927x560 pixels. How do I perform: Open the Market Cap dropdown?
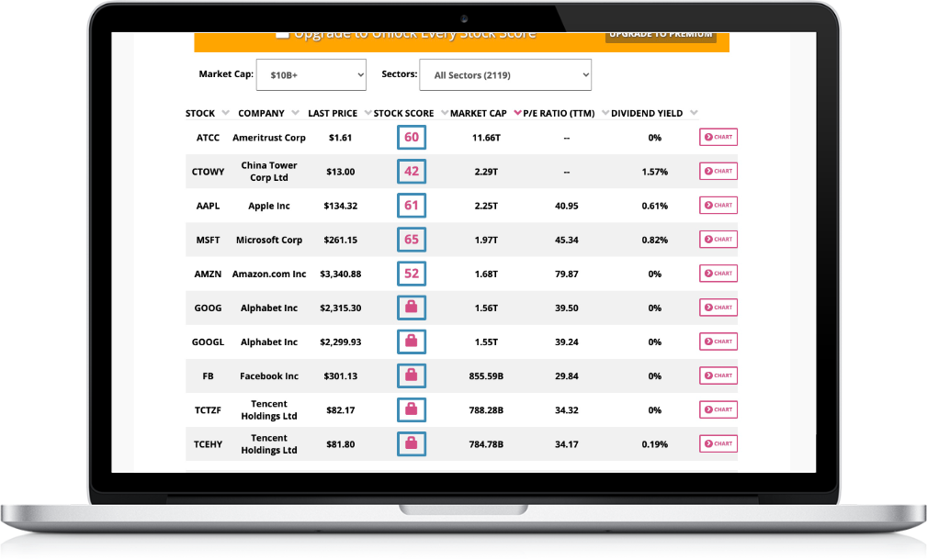coord(311,74)
